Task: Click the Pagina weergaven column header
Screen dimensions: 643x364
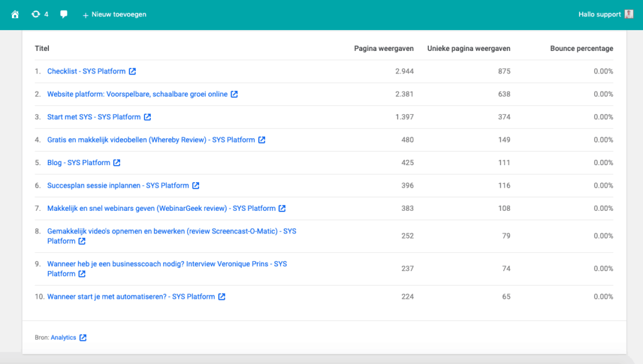Action: [x=384, y=48]
